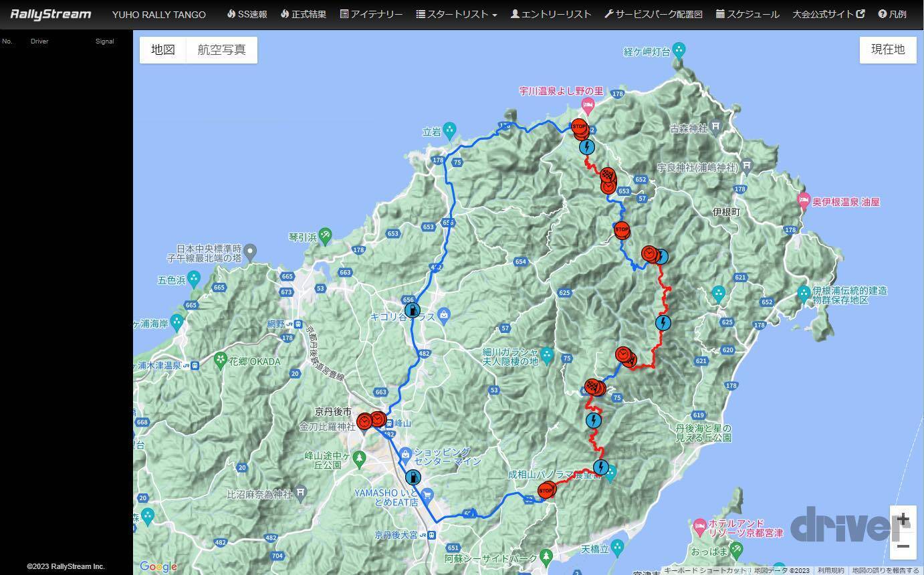The height and width of the screenshot is (575, 924).
Task: Click the 宇川温泉よし野の里 hotel pin
Action: point(588,104)
